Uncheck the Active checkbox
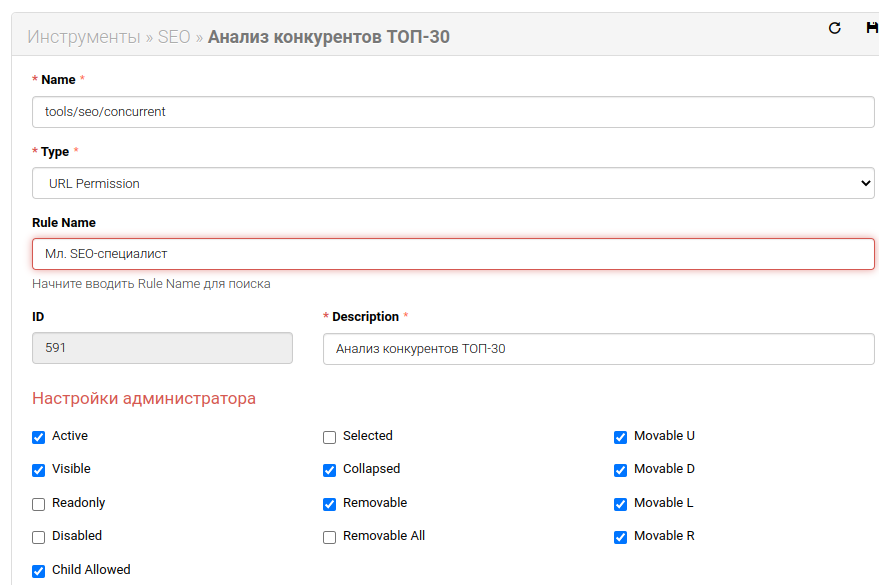This screenshot has height=585, width=879. 39,437
